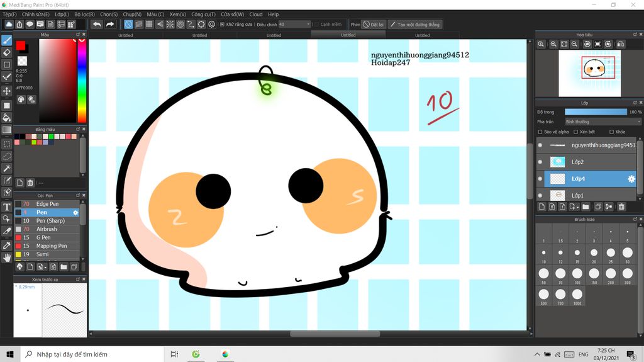Zoom in on the navigator panel
The image size is (644, 362).
point(553,44)
